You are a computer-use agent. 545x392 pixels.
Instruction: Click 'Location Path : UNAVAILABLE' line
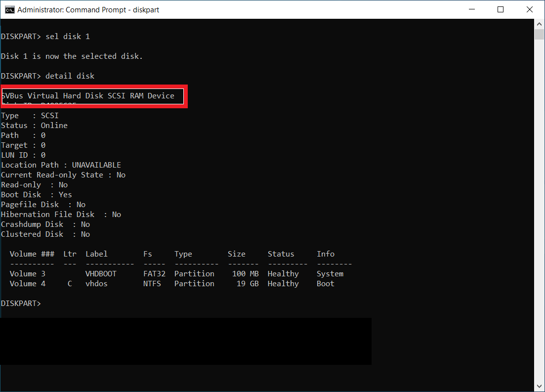click(x=61, y=165)
